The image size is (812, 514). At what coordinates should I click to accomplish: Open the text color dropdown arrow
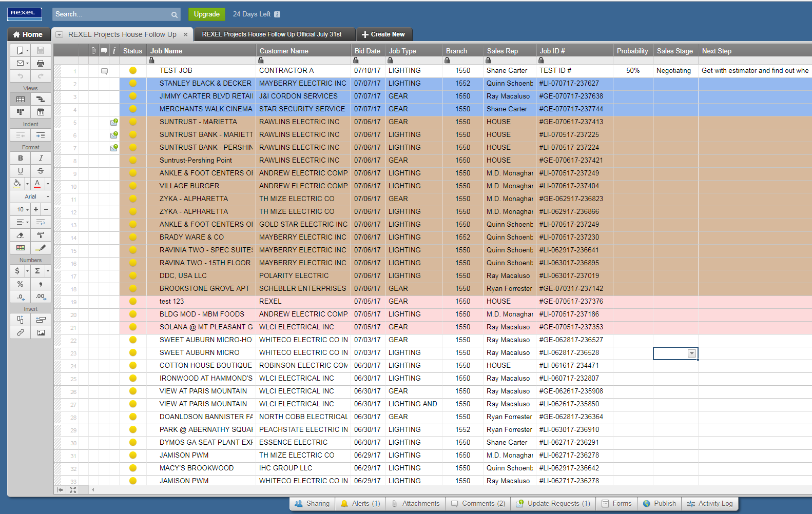tap(48, 184)
